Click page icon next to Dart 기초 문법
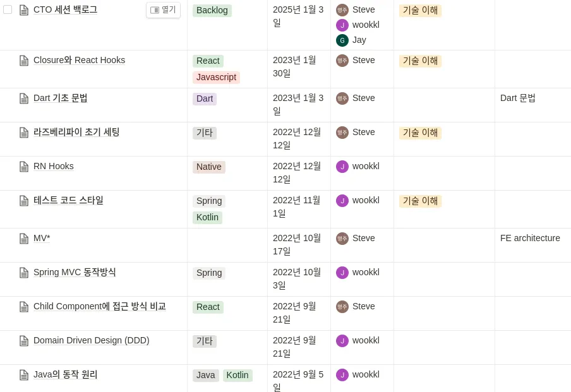The height and width of the screenshot is (392, 571). 24,98
